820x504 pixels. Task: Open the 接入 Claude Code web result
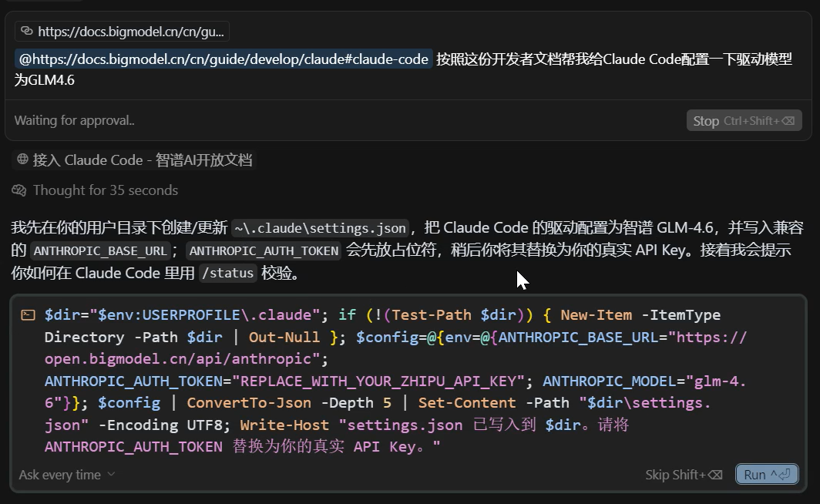[x=134, y=160]
